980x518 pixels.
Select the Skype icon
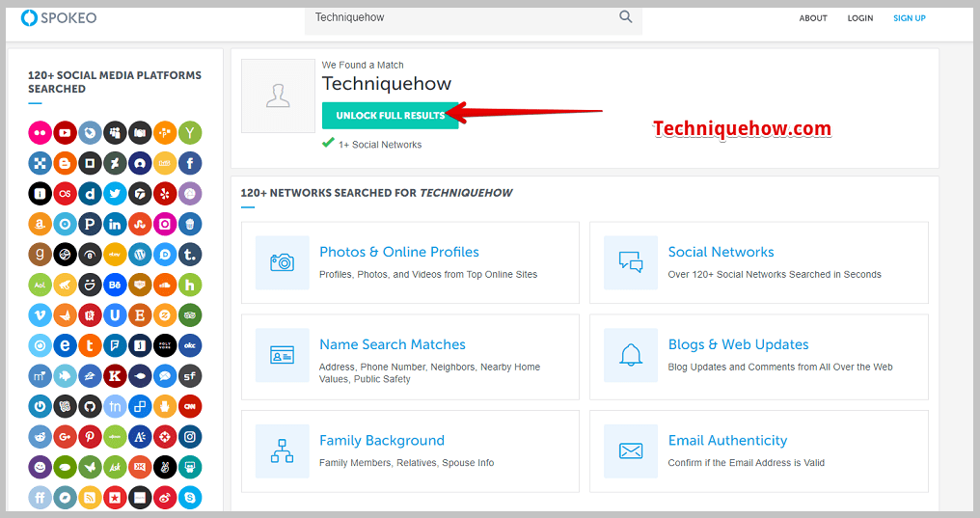190,498
